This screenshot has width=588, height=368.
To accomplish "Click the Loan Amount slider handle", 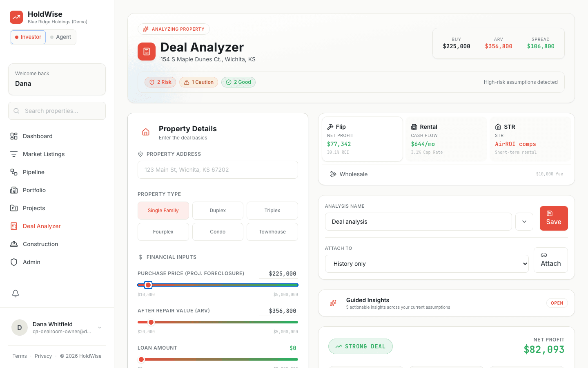I will (x=141, y=359).
